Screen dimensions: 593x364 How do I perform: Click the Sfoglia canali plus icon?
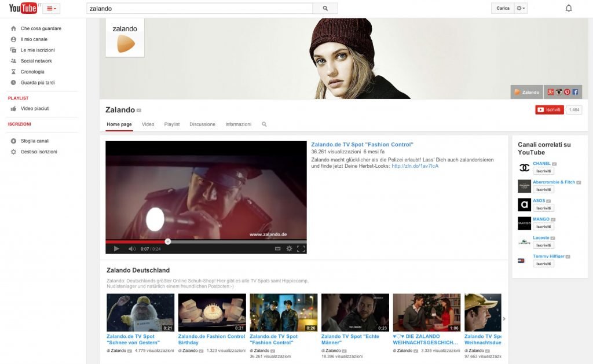14,141
